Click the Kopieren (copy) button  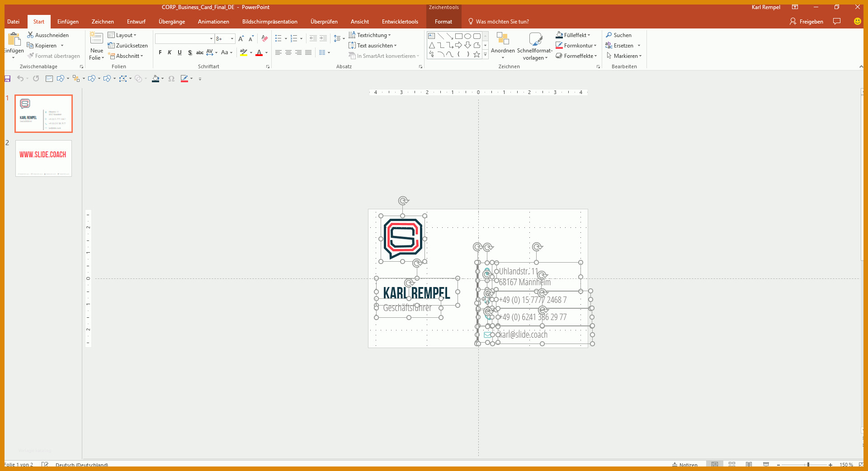coord(42,46)
